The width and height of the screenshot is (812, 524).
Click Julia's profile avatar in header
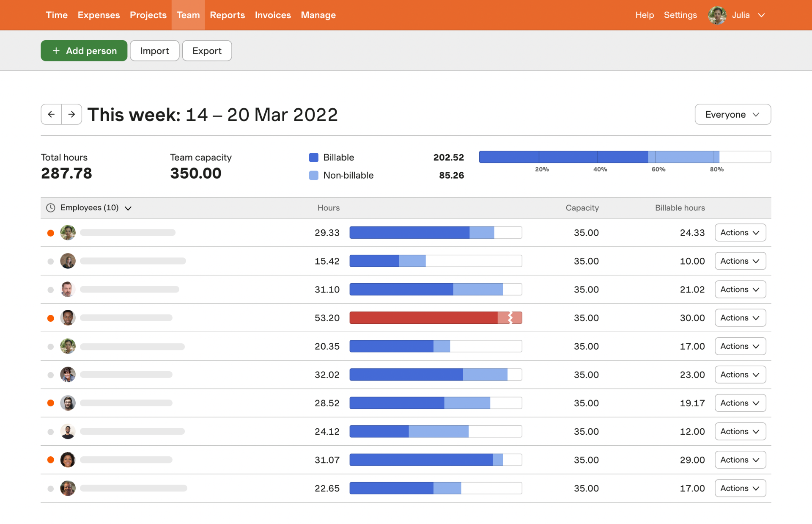coord(717,15)
